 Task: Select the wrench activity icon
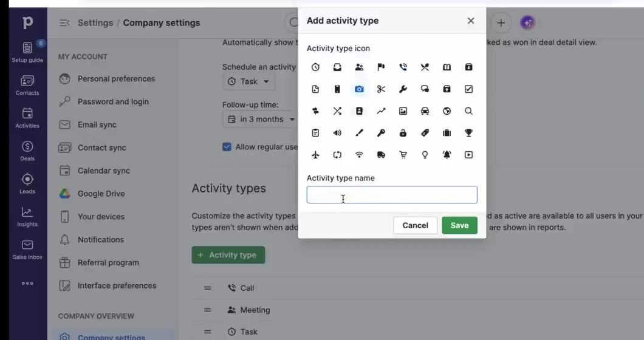click(x=403, y=89)
